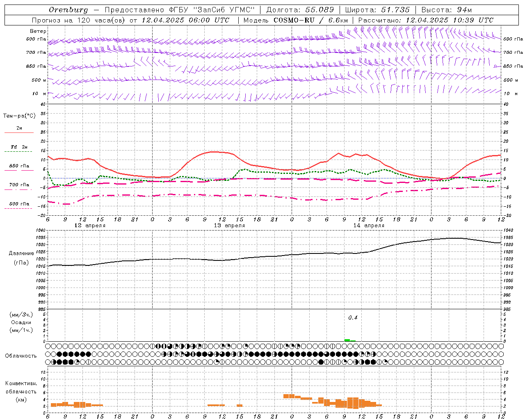Click the 14 апреля date label
The height and width of the screenshot is (420, 525).
pyautogui.click(x=369, y=226)
